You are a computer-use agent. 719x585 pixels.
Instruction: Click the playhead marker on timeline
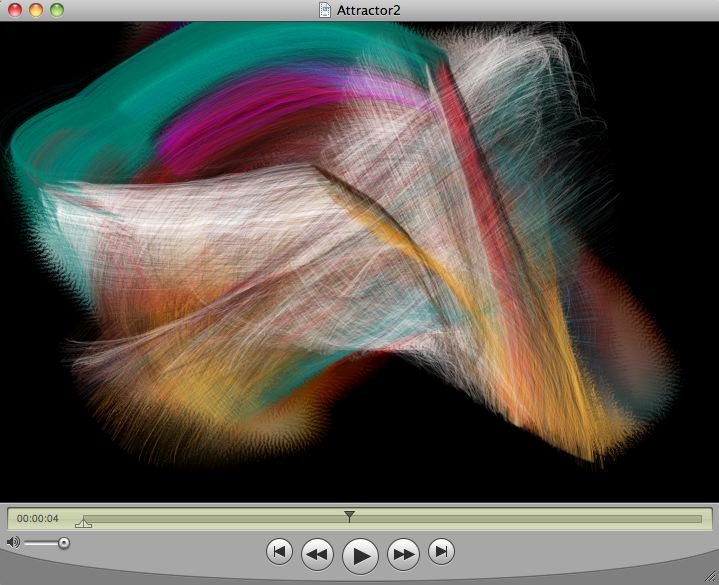tap(349, 516)
